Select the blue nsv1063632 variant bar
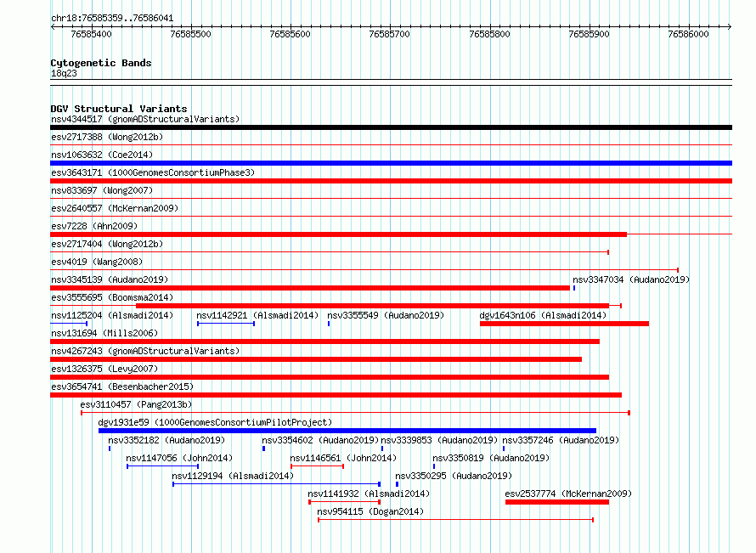756x553 pixels. click(x=391, y=163)
